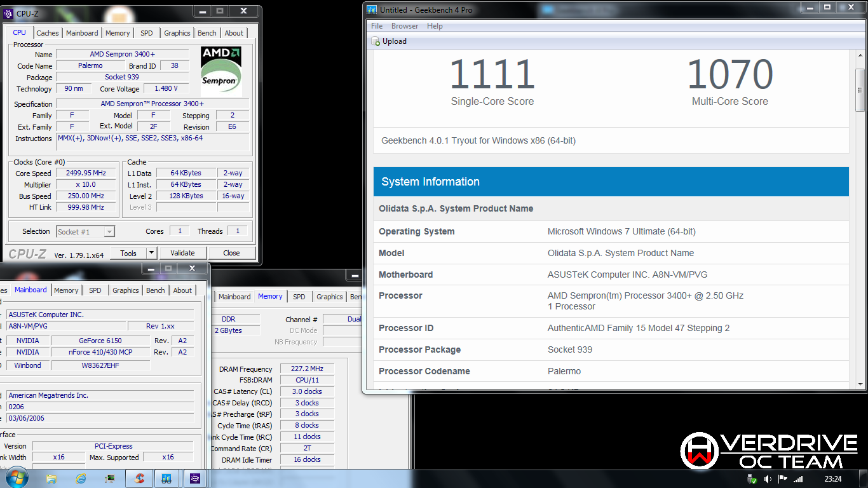Click the System Information header in Geekbench
The image size is (868, 488).
click(611, 182)
